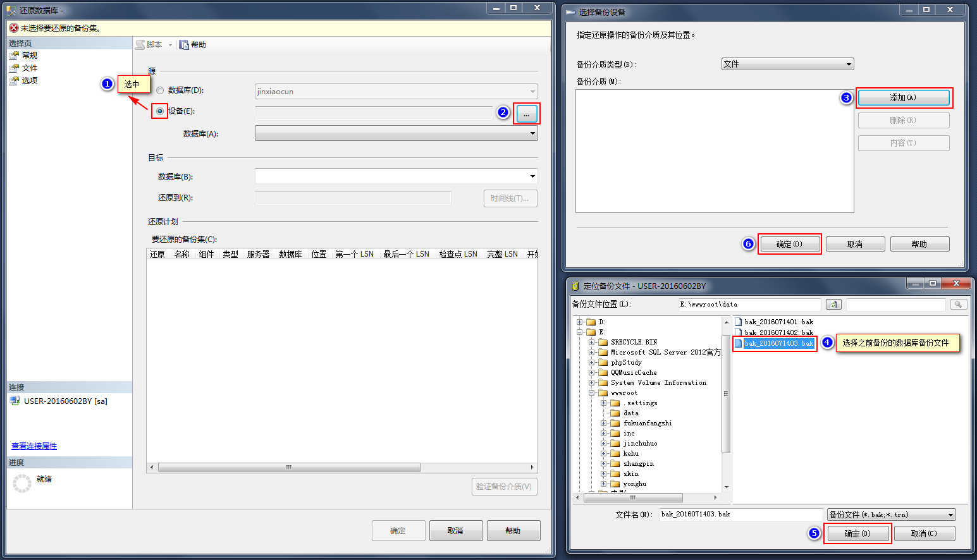The image size is (977, 560).
Task: Click the 添加(A) add button
Action: pyautogui.click(x=904, y=97)
